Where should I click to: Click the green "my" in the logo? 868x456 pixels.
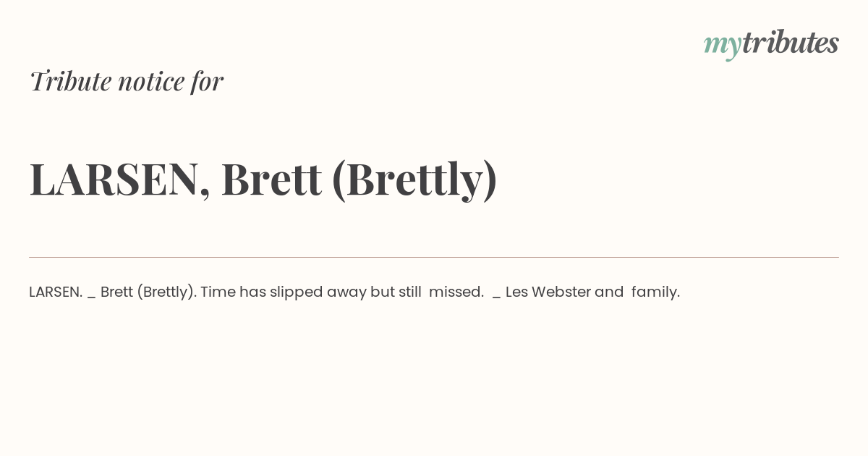[722, 46]
